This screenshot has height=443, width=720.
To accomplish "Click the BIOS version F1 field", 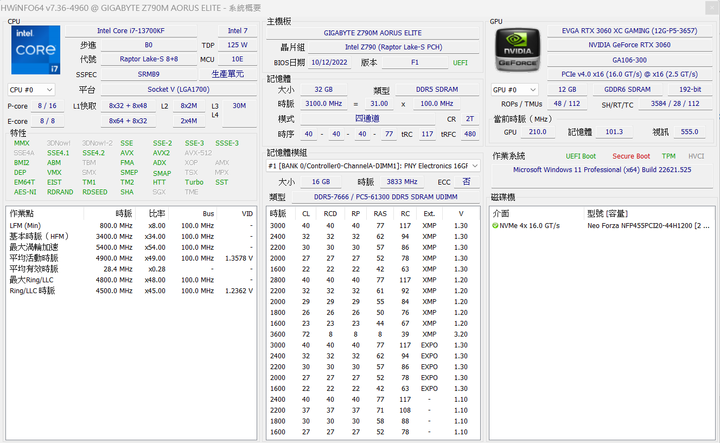I will [415, 62].
